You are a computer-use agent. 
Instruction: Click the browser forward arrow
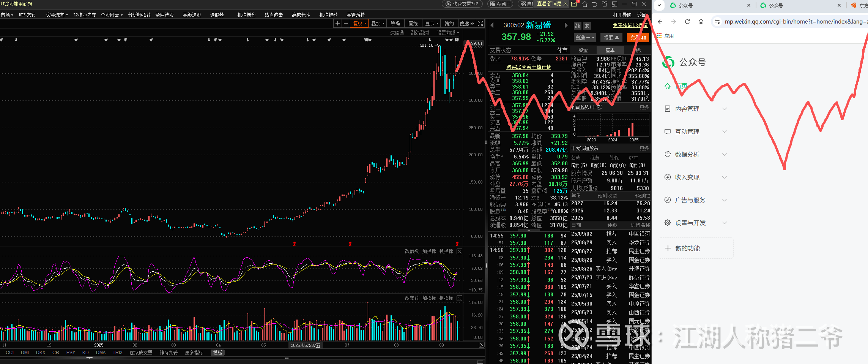[x=674, y=22]
